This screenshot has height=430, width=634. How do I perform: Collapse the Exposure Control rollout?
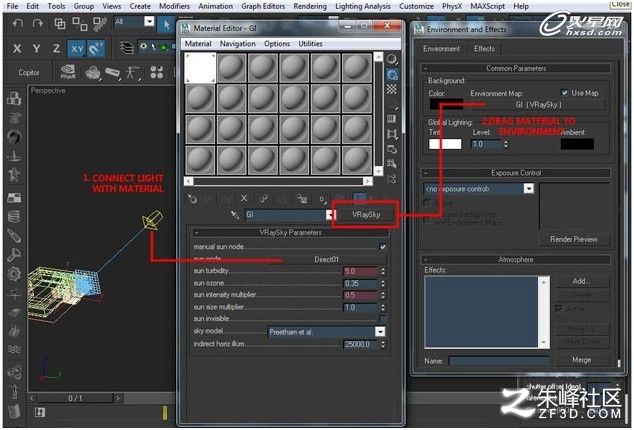[426, 173]
